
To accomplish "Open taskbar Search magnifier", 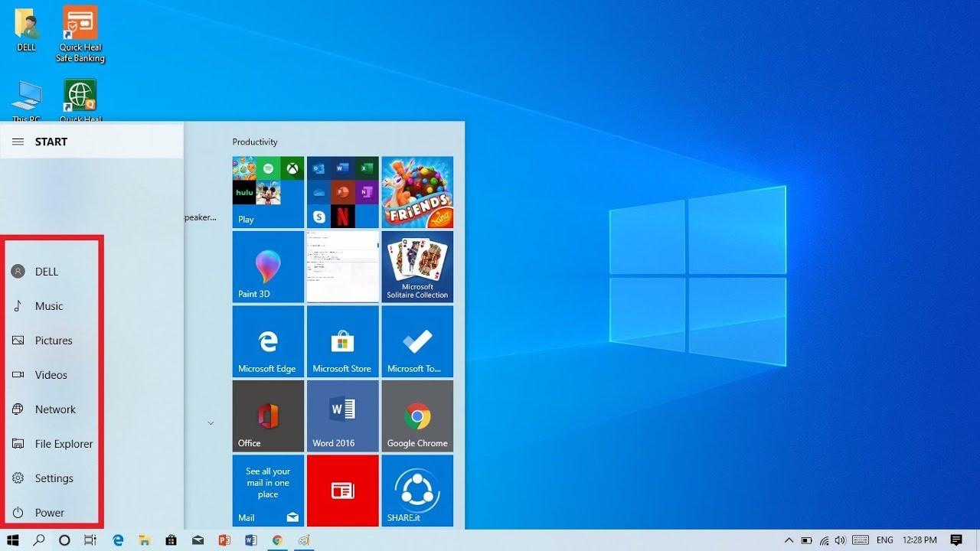I will pos(39,540).
